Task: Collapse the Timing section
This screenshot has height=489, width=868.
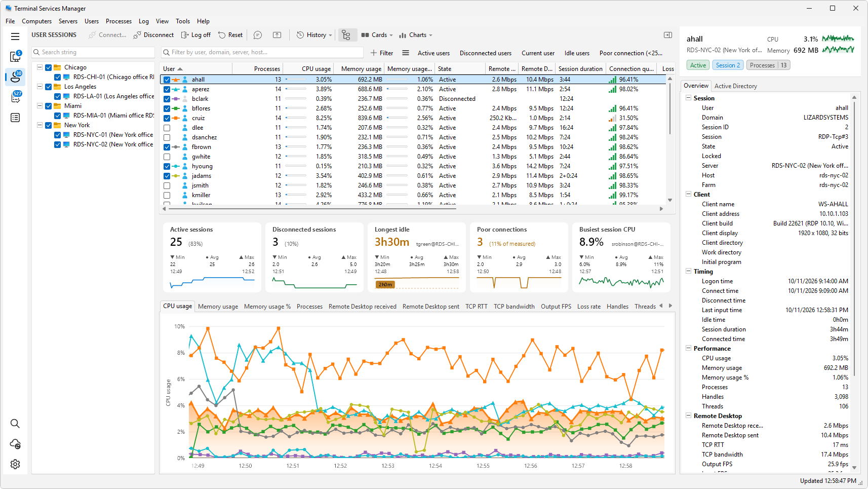Action: 688,272
